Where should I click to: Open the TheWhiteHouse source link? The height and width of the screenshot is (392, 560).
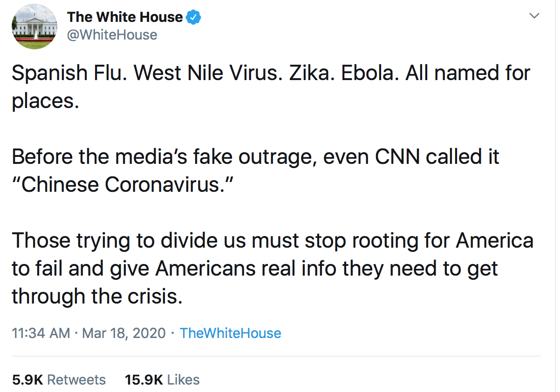[x=231, y=333]
